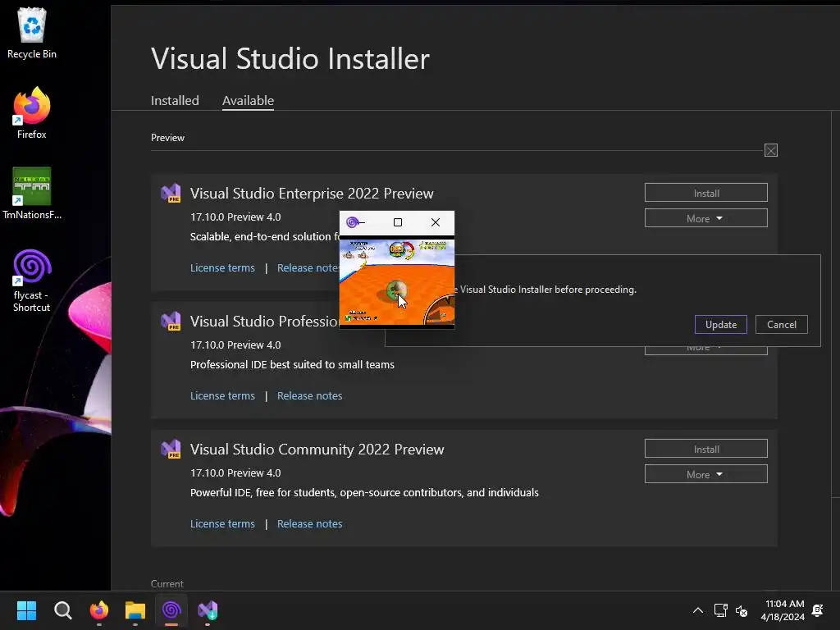This screenshot has width=840, height=630.
Task: Open Release notes for Community 2022 Preview
Action: click(309, 524)
